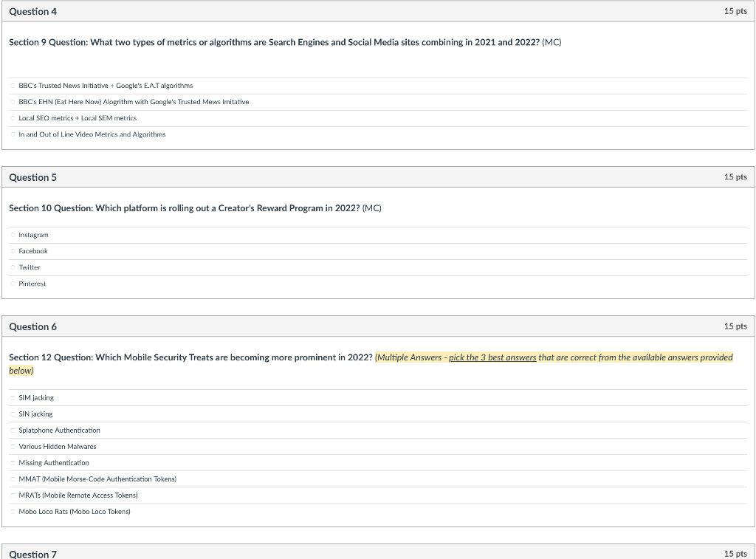Click the 15 pts label of Question 6

click(735, 326)
